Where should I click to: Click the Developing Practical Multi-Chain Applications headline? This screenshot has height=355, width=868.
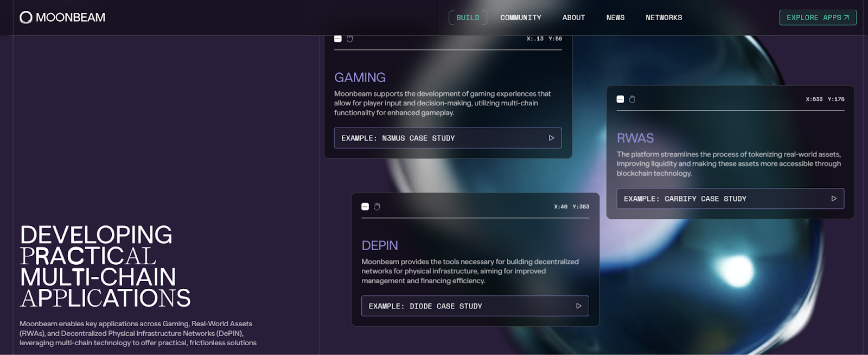point(105,267)
